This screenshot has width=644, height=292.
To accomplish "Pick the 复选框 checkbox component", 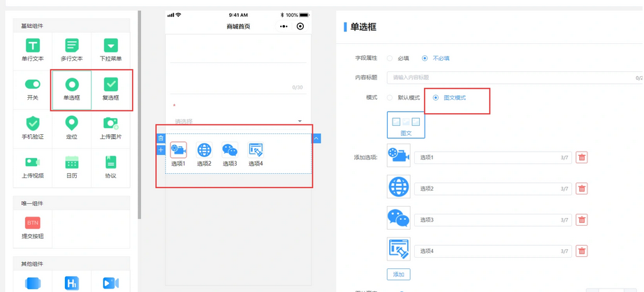I will point(110,85).
